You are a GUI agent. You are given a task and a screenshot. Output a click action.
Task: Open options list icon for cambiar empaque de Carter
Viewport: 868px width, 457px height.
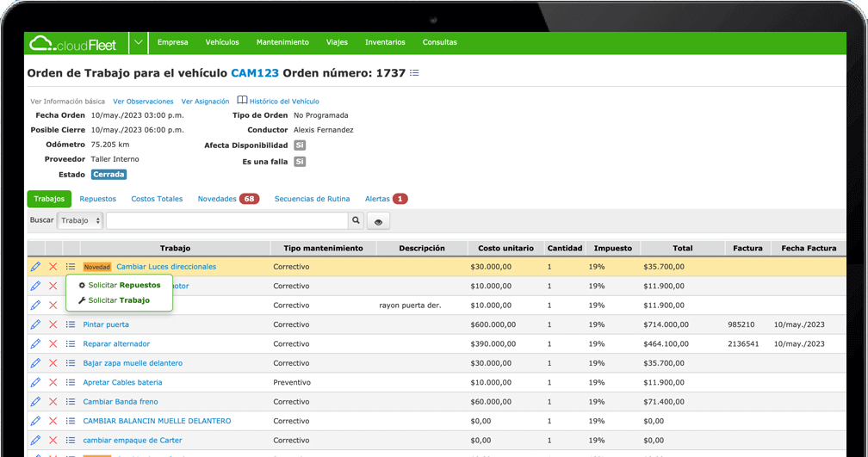(71, 441)
